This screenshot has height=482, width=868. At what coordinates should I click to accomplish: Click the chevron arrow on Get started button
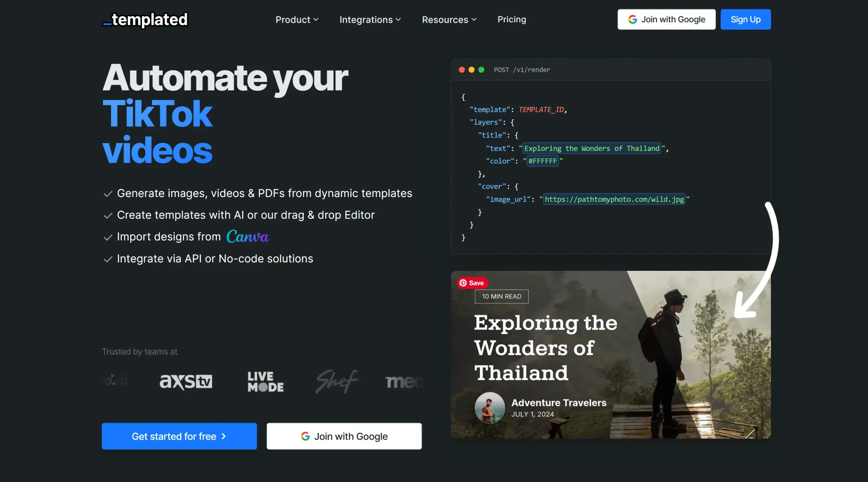pyautogui.click(x=223, y=436)
